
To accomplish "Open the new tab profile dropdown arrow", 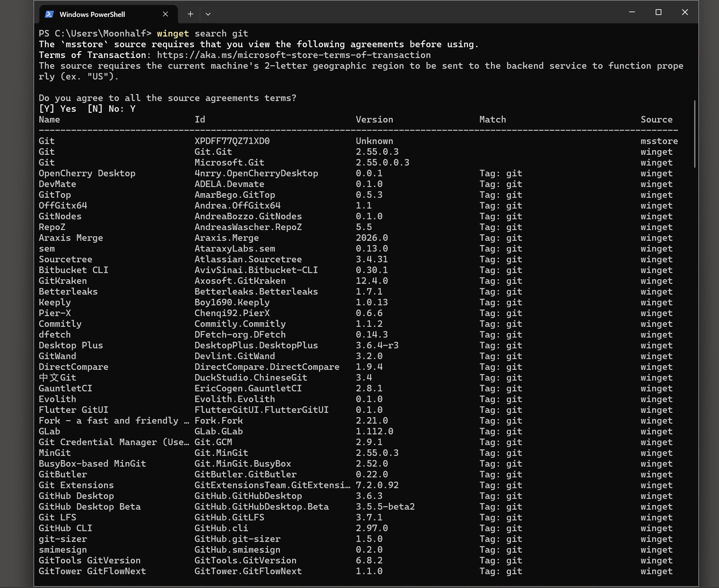I will click(x=208, y=14).
